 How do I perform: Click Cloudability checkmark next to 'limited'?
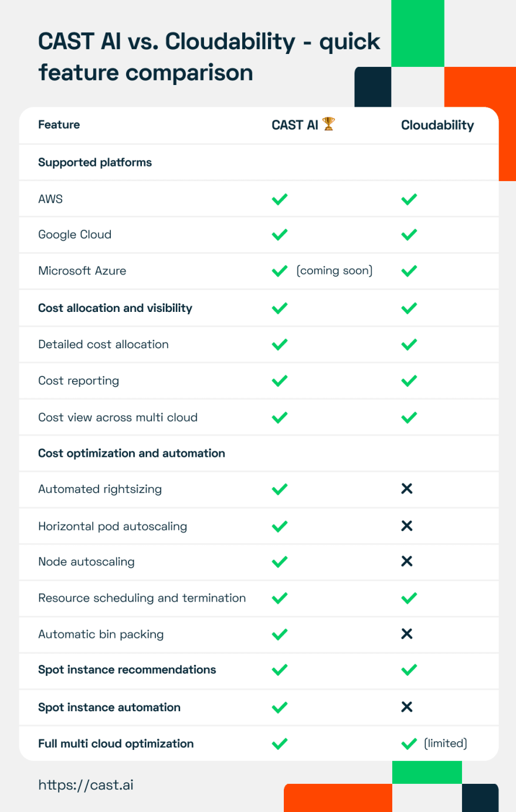point(409,743)
